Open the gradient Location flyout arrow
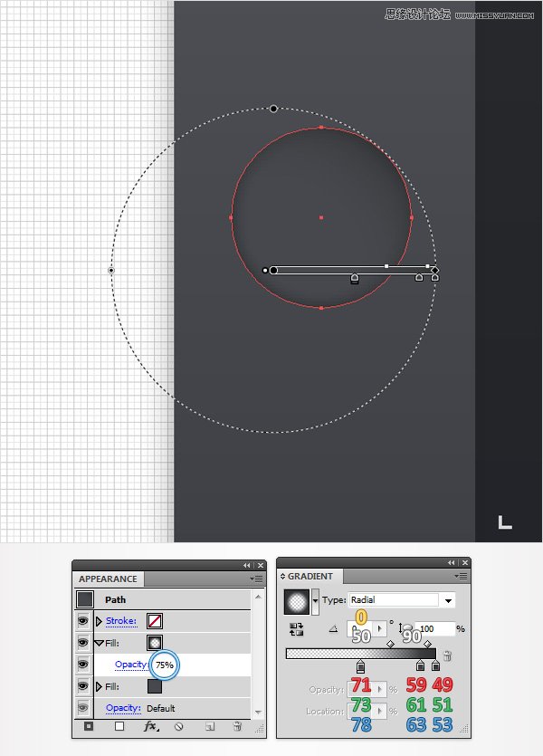Screen dimensions: 543x756 [380, 711]
